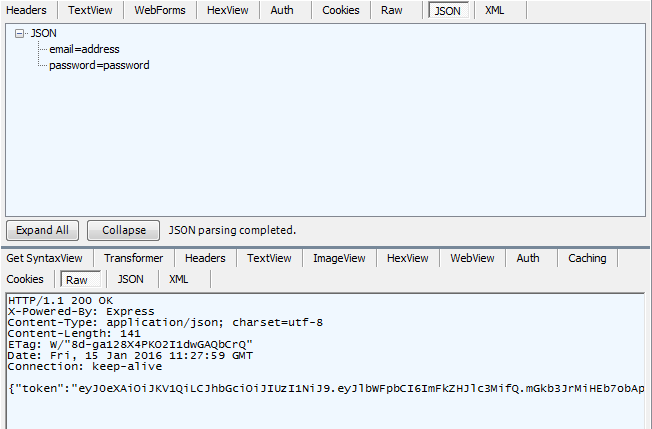Switch to request TextView tab
The width and height of the screenshot is (652, 429).
pos(90,10)
